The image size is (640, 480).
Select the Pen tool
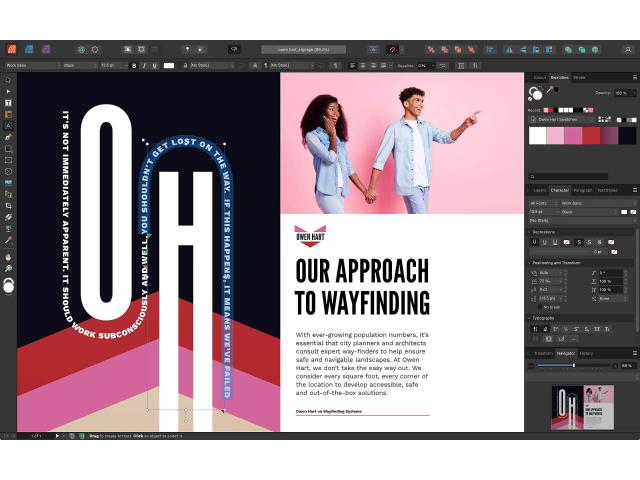tap(8, 137)
